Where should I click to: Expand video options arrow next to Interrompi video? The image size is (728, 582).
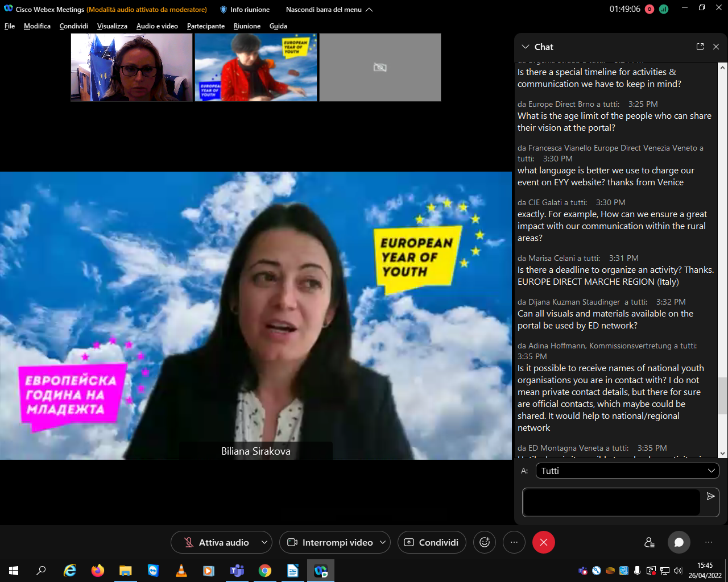click(x=383, y=542)
